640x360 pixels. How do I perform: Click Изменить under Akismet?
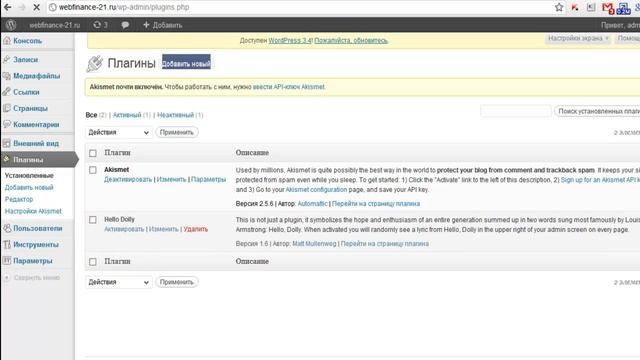171,180
